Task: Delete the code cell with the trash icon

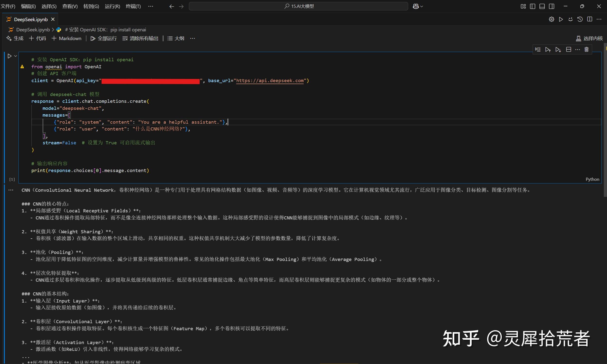Action: tap(587, 49)
